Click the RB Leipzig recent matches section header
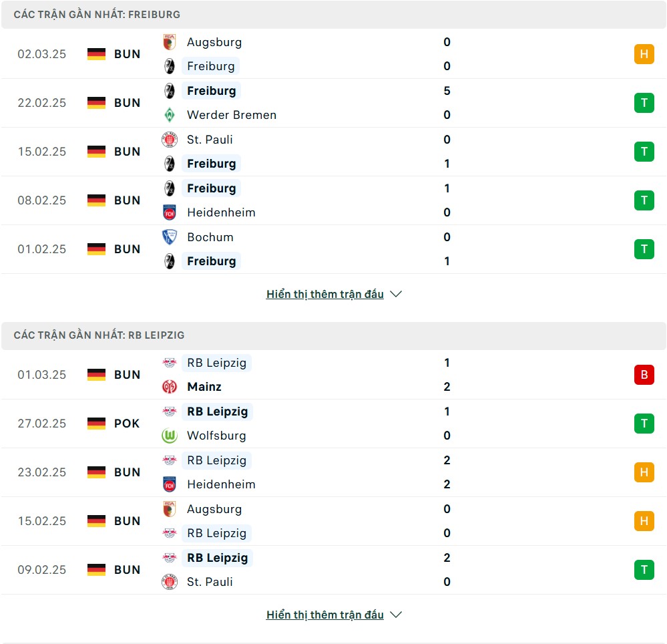Viewport: 667px width, 644px height. 99,335
